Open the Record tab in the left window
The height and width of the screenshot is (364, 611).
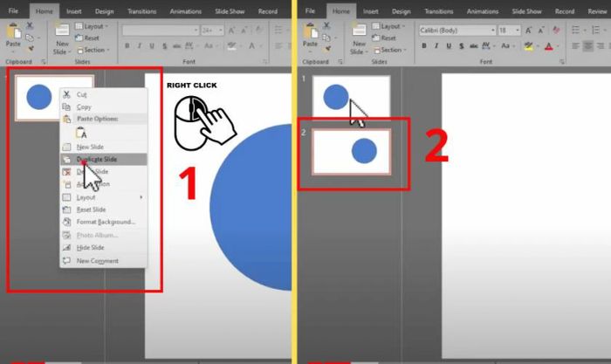pyautogui.click(x=268, y=11)
